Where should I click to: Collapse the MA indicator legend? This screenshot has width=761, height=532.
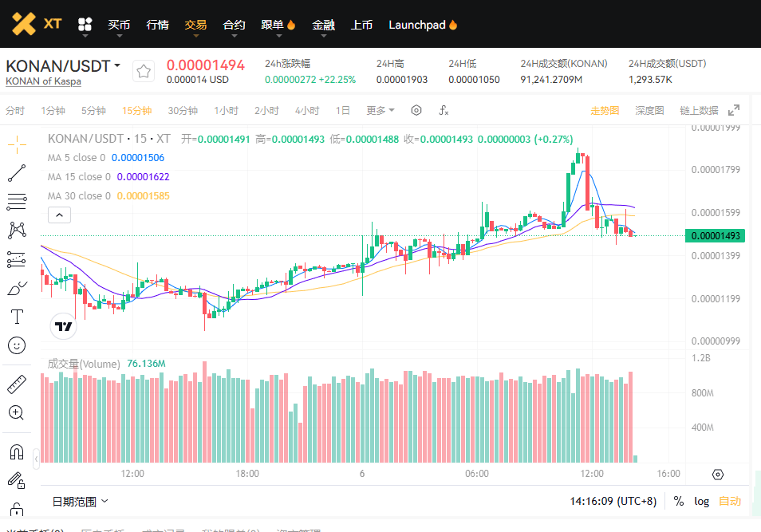pyautogui.click(x=60, y=214)
